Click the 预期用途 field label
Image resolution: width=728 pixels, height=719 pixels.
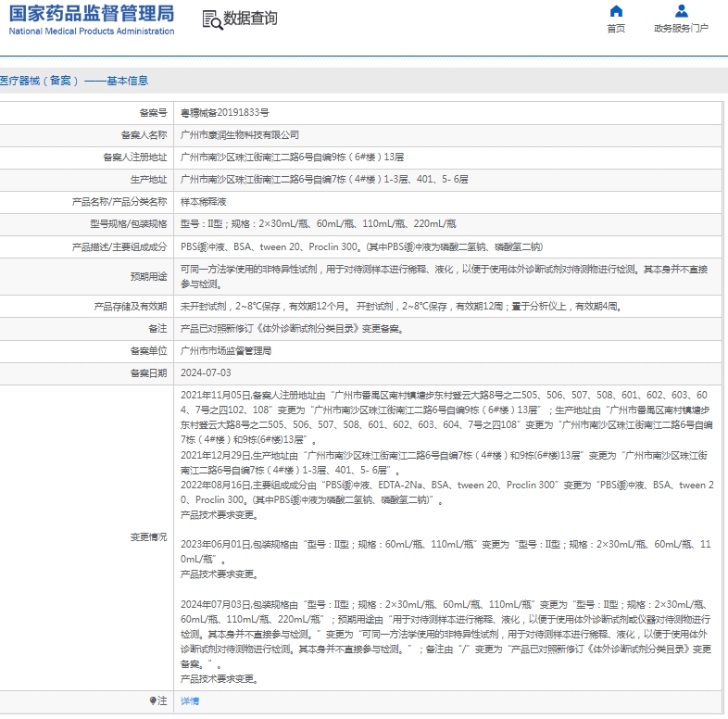click(x=148, y=277)
